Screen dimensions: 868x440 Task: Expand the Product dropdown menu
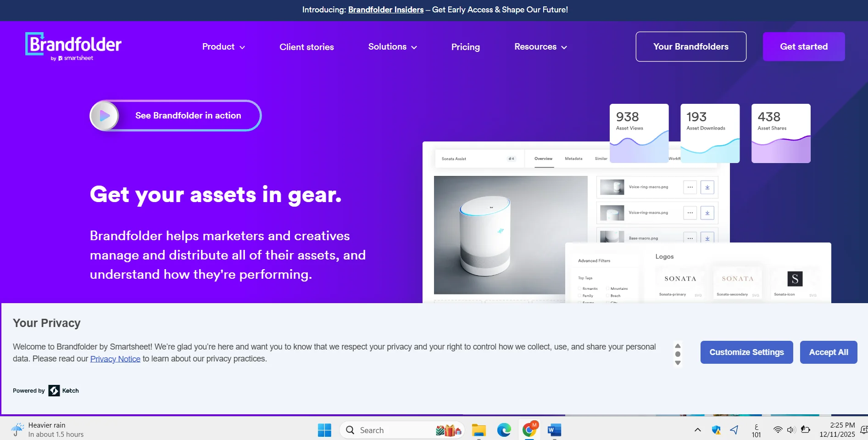(x=223, y=47)
